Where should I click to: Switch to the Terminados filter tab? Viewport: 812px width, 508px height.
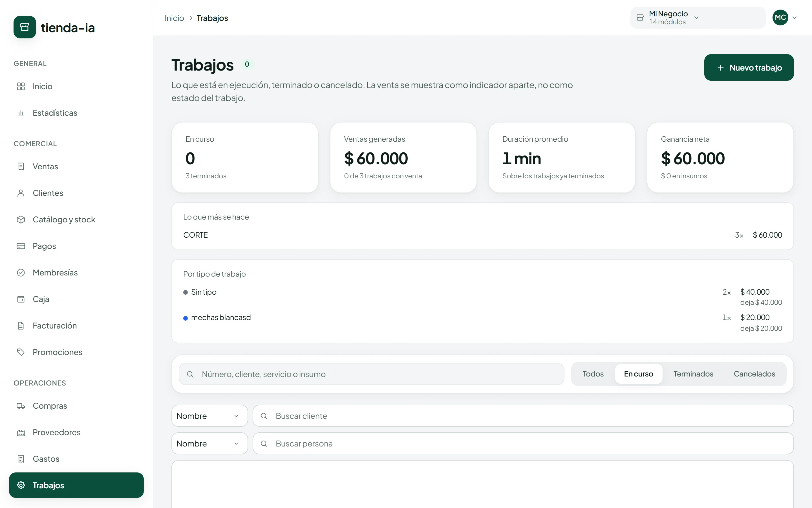tap(693, 374)
